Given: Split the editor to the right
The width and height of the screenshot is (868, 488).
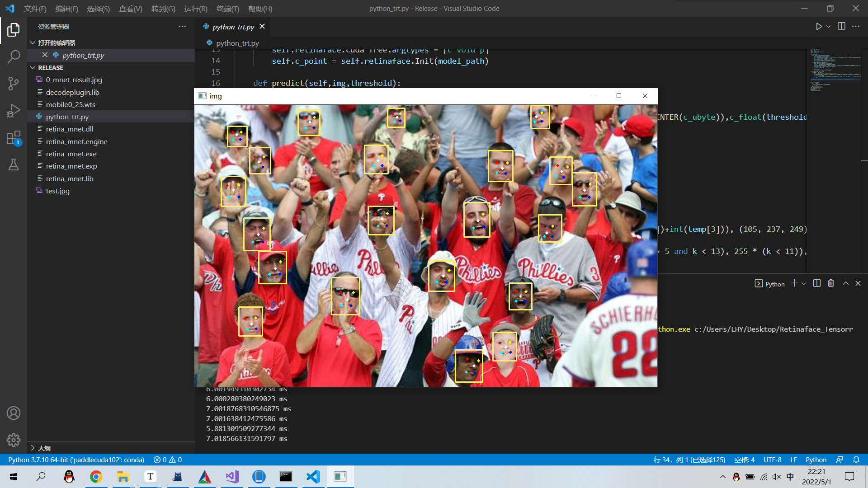Looking at the screenshot, I should [x=841, y=27].
